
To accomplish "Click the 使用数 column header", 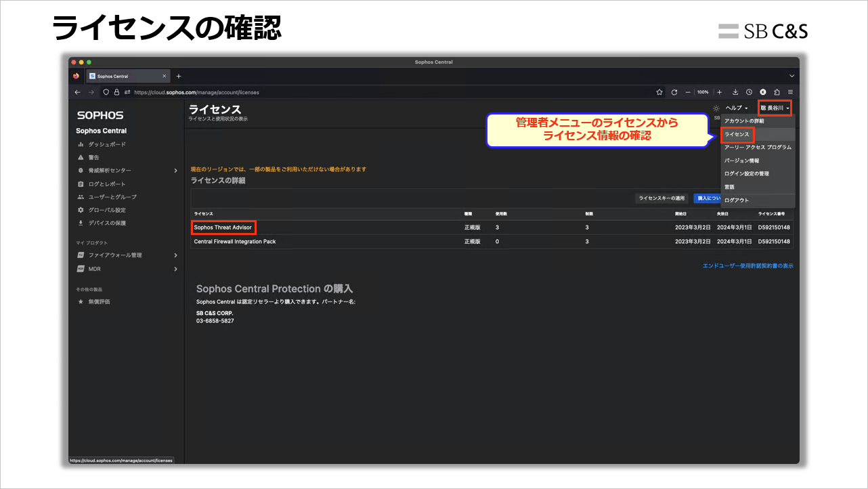I will coord(502,214).
